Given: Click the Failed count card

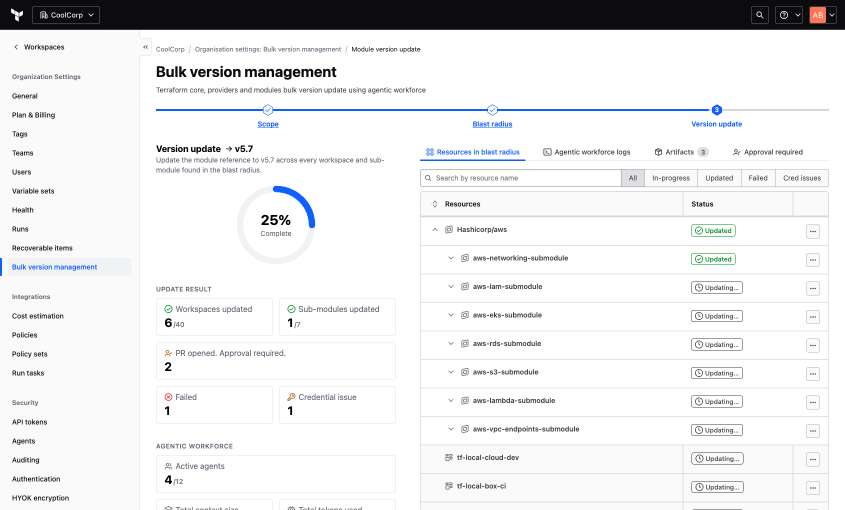Looking at the screenshot, I should [x=214, y=405].
